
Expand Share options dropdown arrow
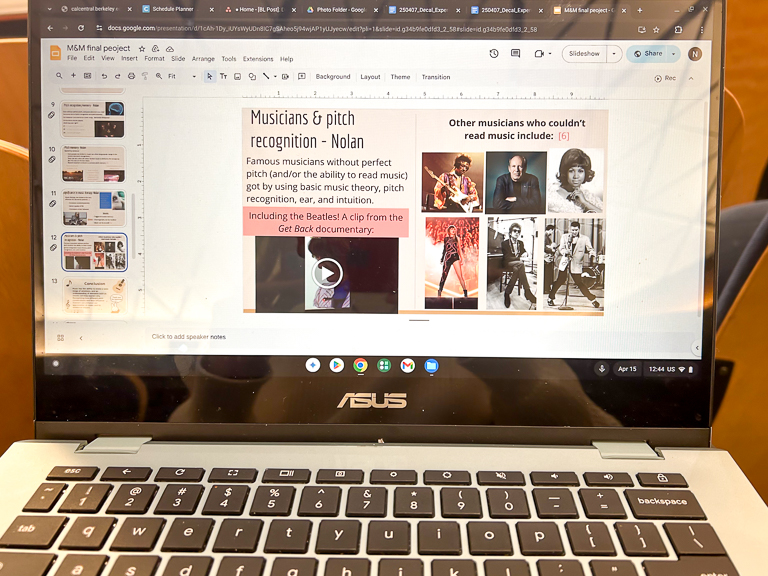(673, 54)
